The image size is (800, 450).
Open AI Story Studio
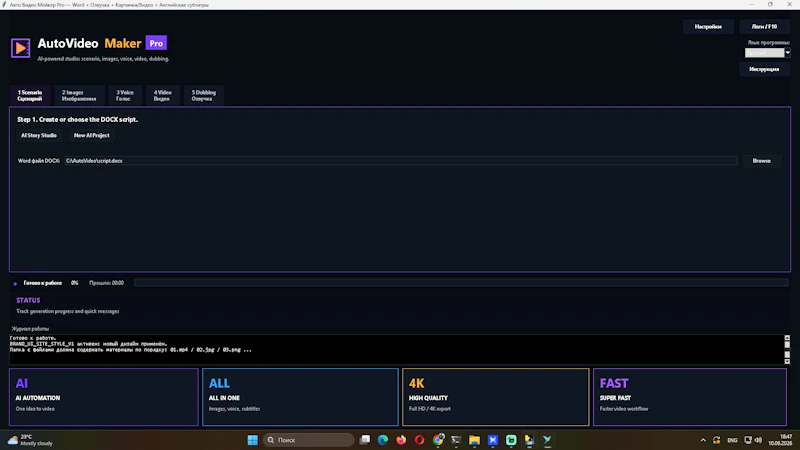tap(39, 135)
